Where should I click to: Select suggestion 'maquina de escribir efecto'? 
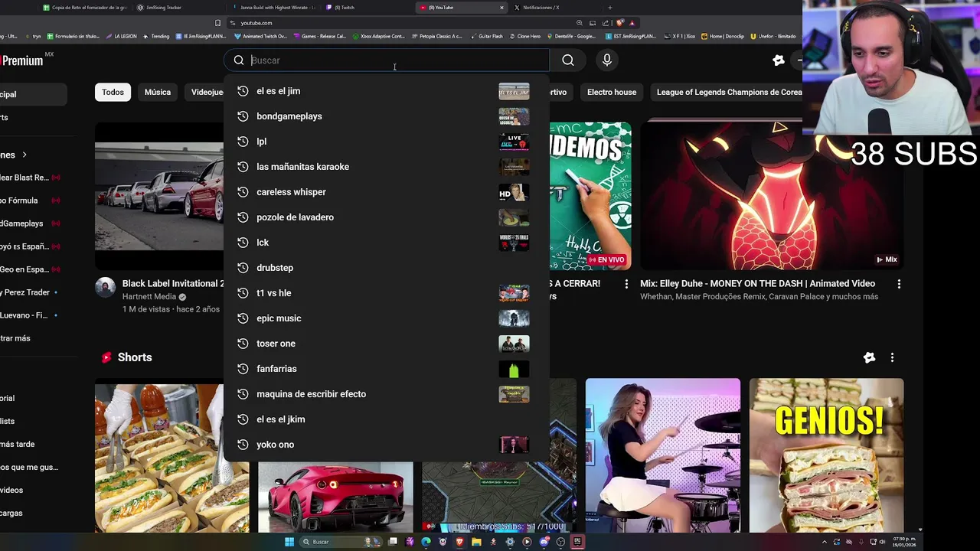point(386,394)
